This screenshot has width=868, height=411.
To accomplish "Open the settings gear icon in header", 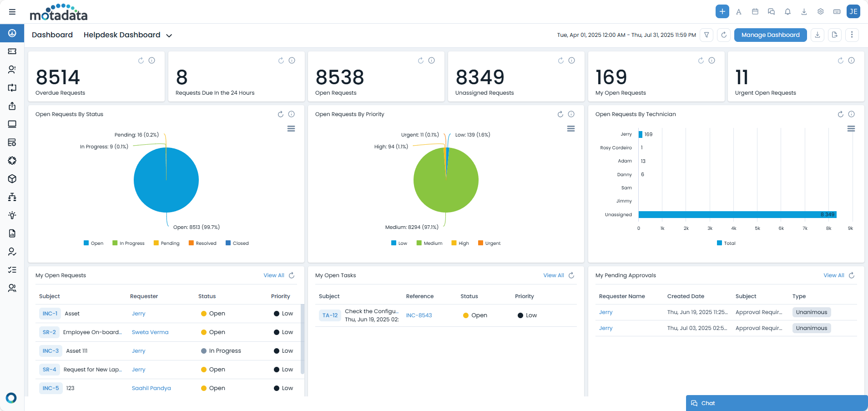I will [x=820, y=12].
